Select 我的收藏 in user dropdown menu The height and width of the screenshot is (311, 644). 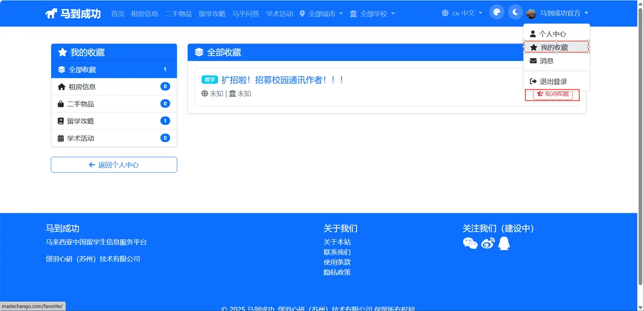(x=557, y=47)
